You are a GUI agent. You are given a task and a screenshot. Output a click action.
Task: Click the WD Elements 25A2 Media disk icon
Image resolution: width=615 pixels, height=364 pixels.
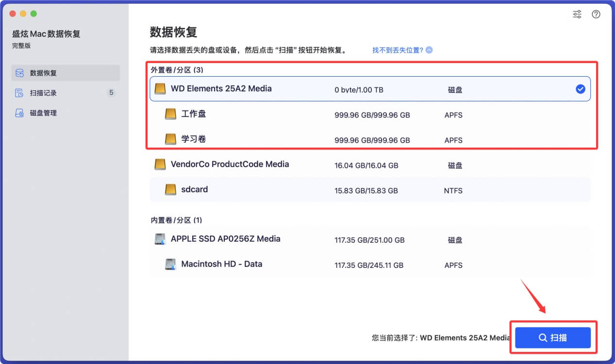point(159,88)
